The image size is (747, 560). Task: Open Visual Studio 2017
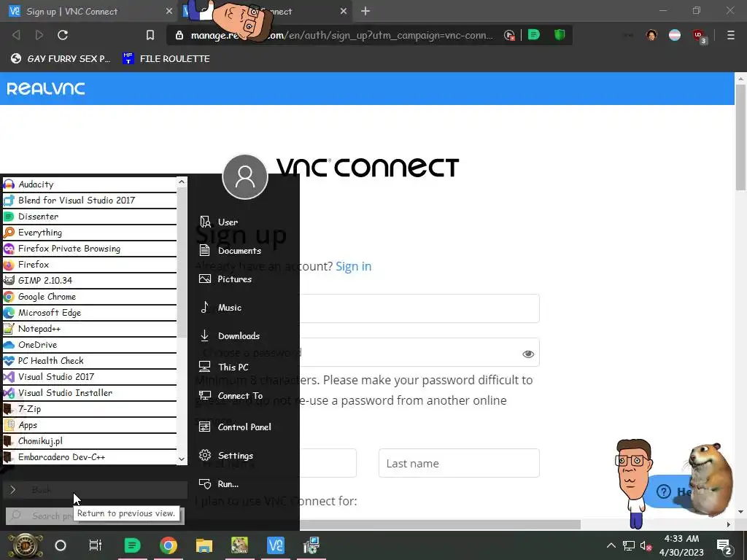click(90, 377)
